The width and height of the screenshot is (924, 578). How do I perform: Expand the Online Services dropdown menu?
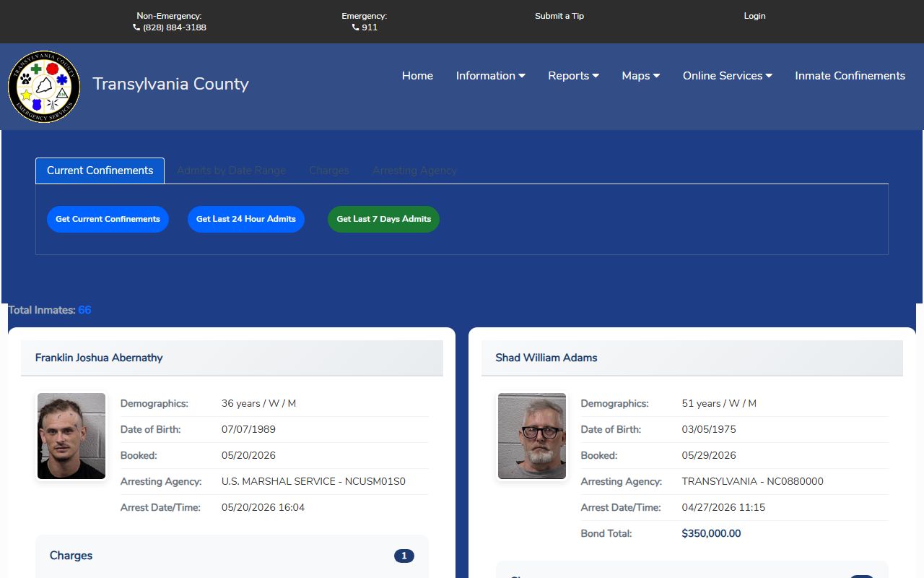728,76
